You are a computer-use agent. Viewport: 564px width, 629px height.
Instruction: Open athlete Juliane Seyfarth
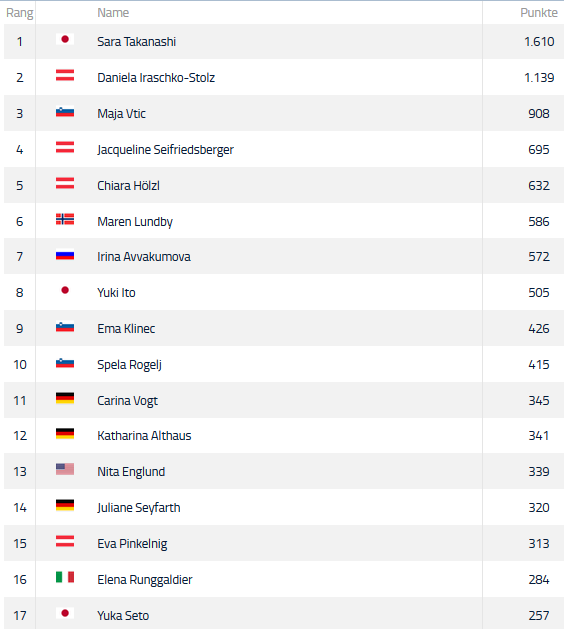click(x=139, y=508)
